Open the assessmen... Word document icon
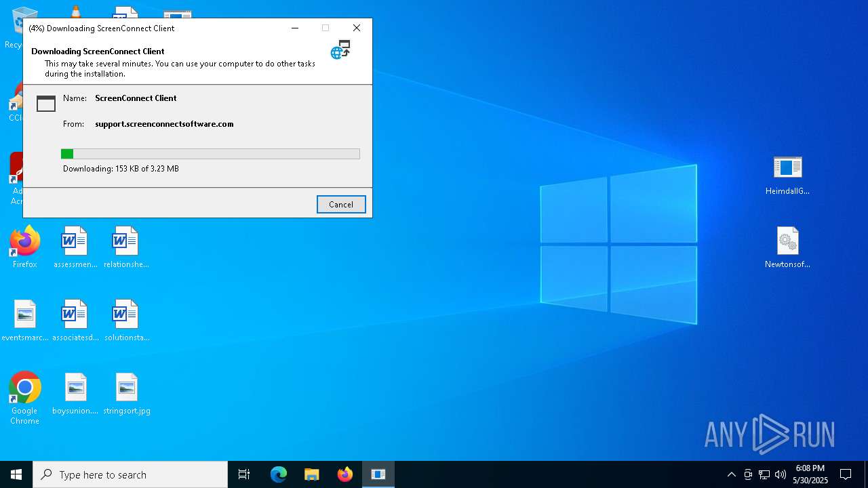The width and height of the screenshot is (868, 488). point(75,247)
